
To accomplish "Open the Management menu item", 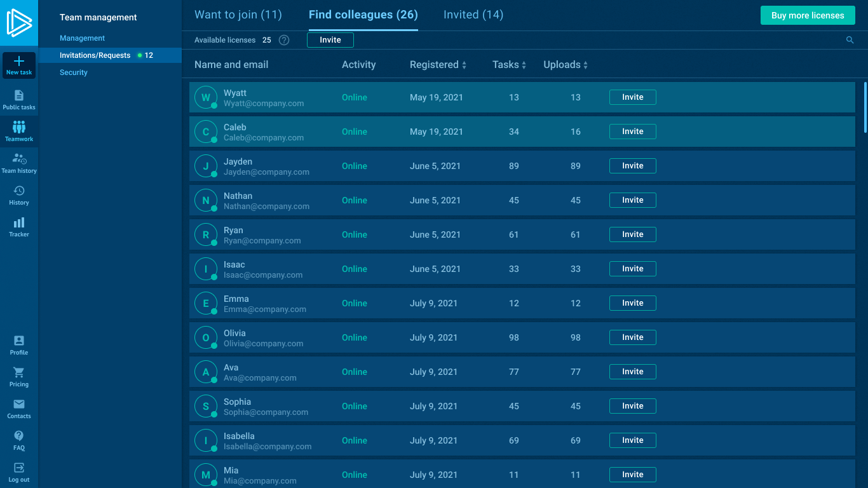I will click(83, 38).
